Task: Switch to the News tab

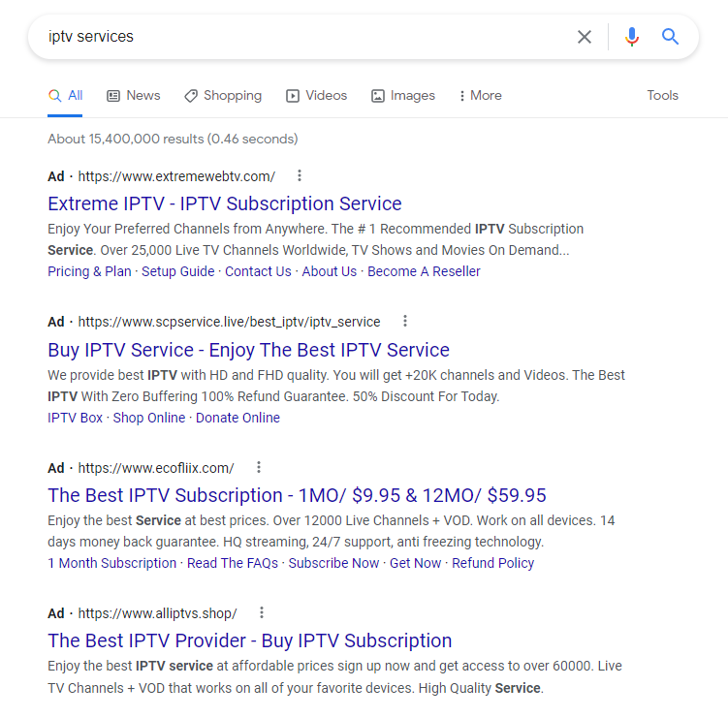Action: point(134,96)
